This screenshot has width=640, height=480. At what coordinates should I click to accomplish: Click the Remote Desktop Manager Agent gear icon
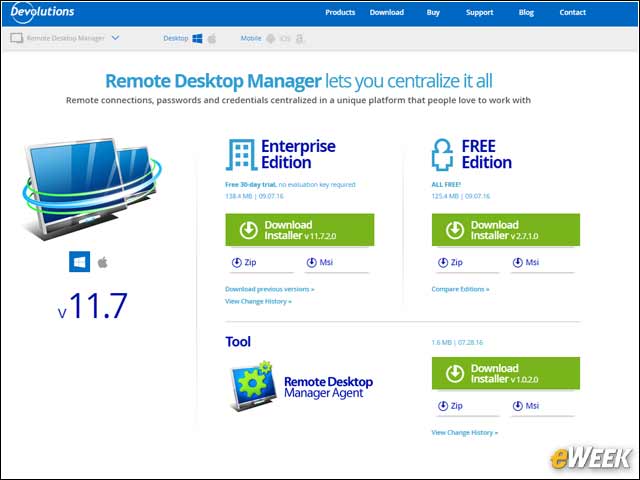tap(251, 385)
